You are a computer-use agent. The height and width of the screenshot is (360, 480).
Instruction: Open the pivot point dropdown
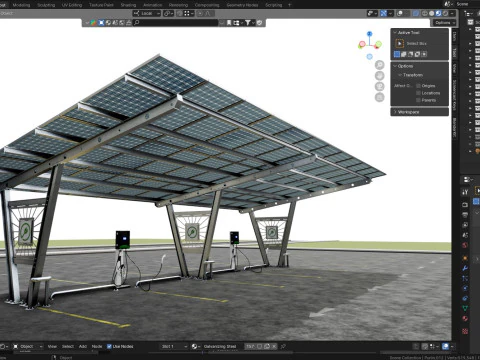click(x=168, y=13)
